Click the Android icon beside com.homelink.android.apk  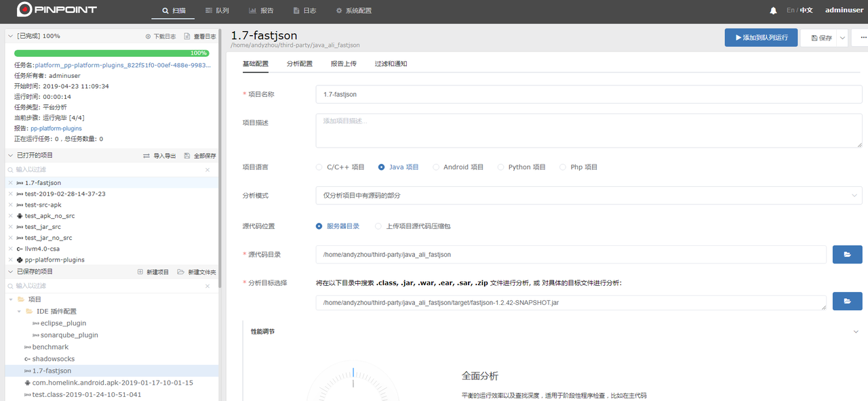27,383
